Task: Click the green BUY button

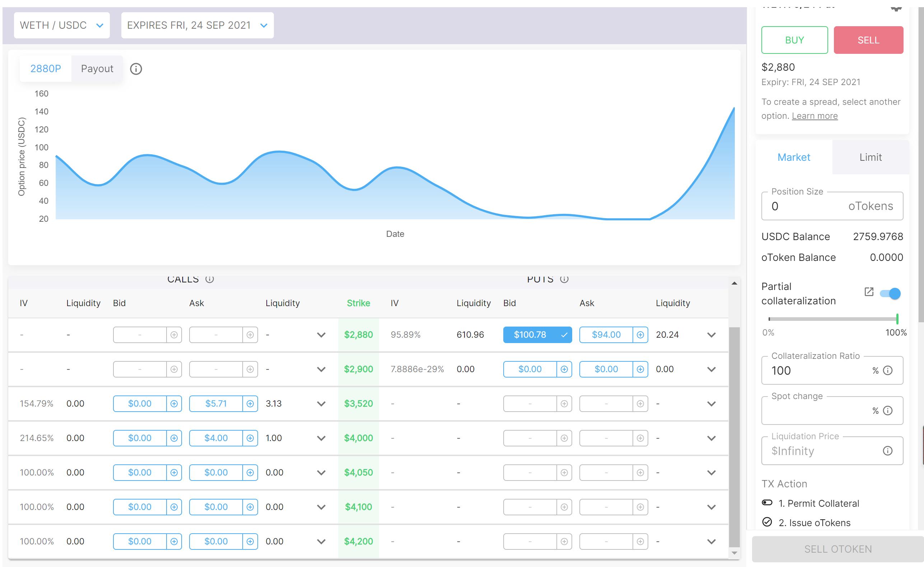Action: (794, 40)
